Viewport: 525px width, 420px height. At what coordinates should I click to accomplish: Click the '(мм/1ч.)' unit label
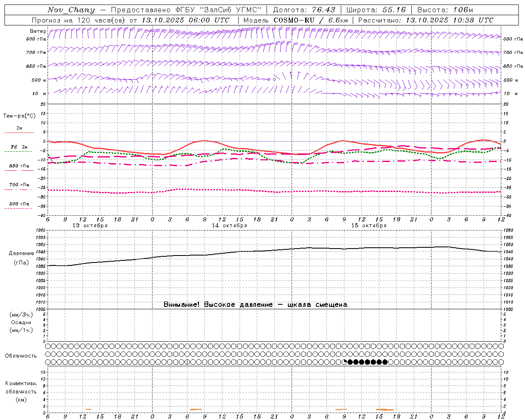[x=21, y=330]
